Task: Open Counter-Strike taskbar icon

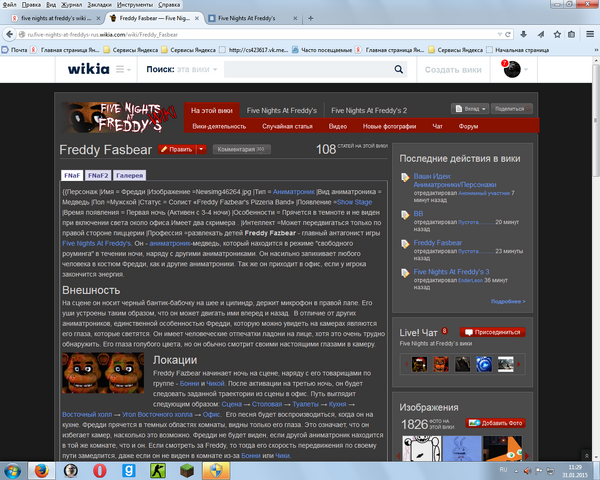Action: pyautogui.click(x=158, y=470)
